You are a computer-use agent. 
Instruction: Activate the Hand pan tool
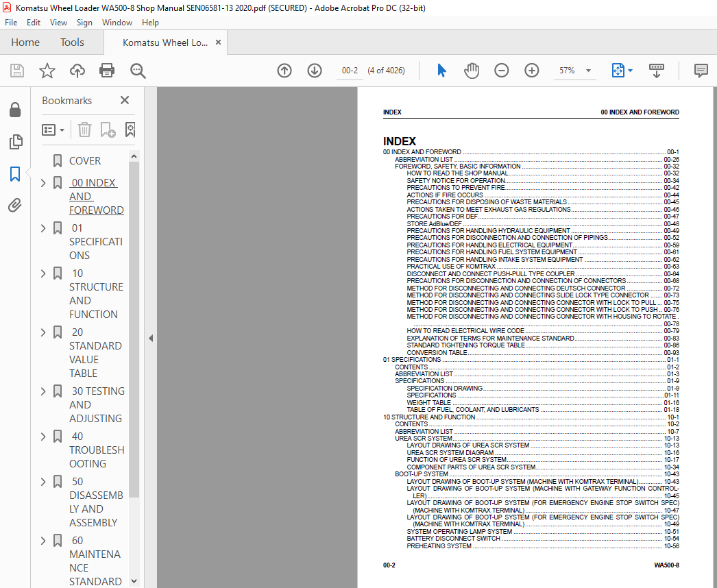pyautogui.click(x=472, y=71)
